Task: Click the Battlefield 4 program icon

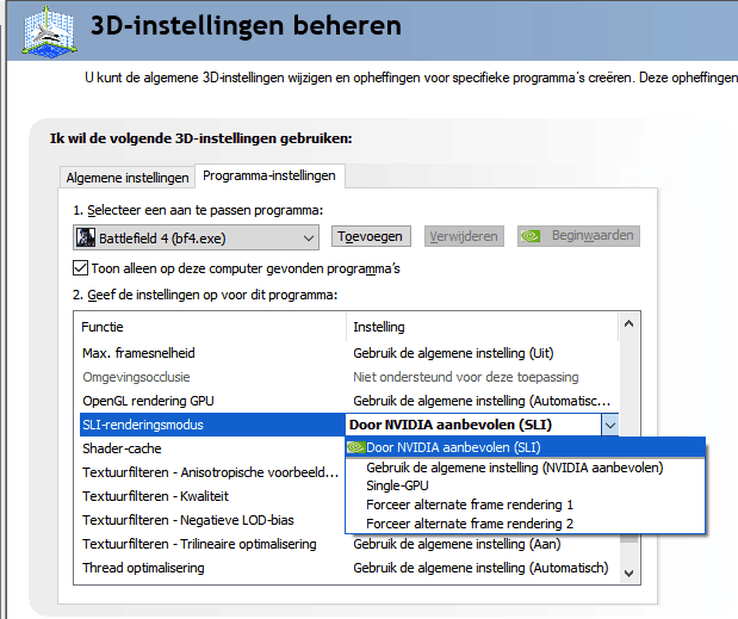Action: [x=86, y=238]
